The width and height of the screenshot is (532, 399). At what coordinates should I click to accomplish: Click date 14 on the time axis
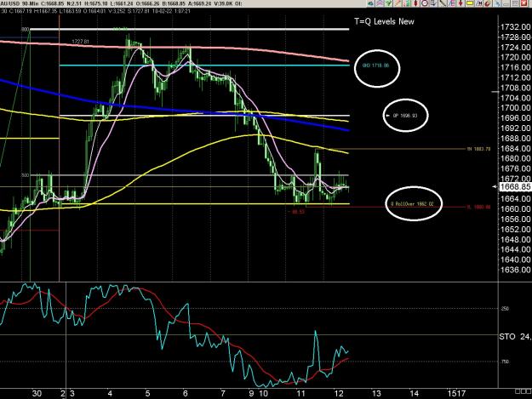click(x=414, y=394)
